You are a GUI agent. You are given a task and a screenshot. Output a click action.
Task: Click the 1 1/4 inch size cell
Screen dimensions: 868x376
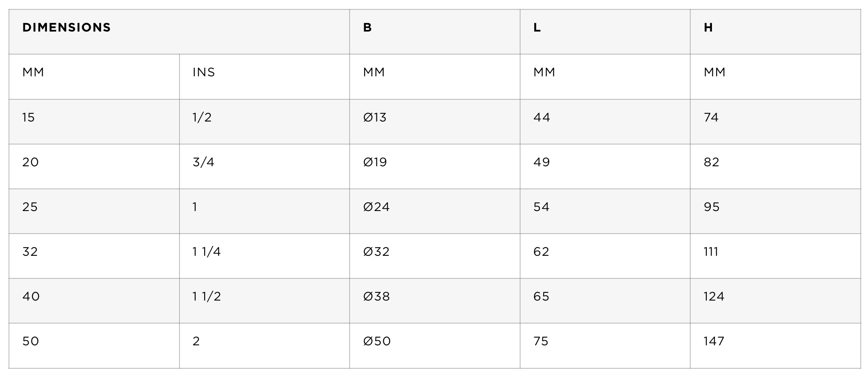pyautogui.click(x=264, y=256)
